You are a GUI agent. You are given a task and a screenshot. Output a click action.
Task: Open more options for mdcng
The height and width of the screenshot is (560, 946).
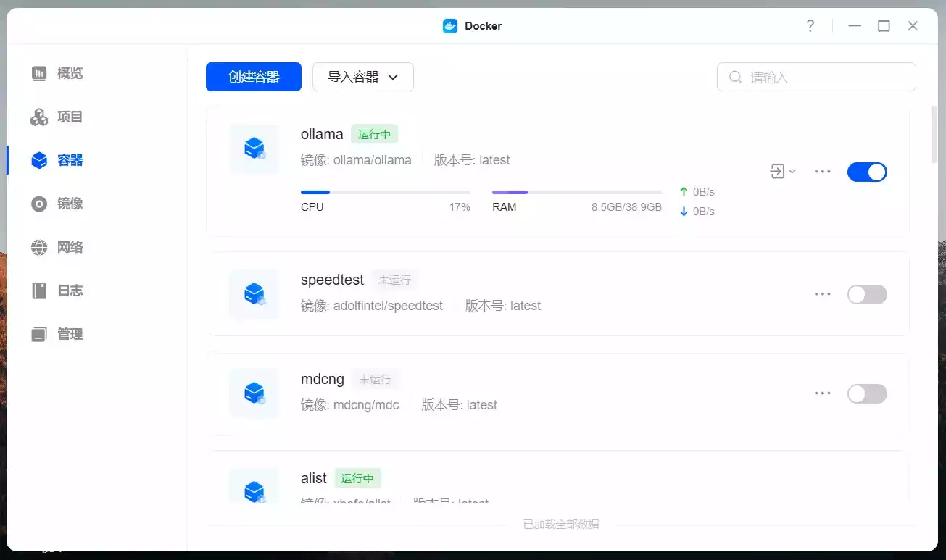click(x=822, y=393)
